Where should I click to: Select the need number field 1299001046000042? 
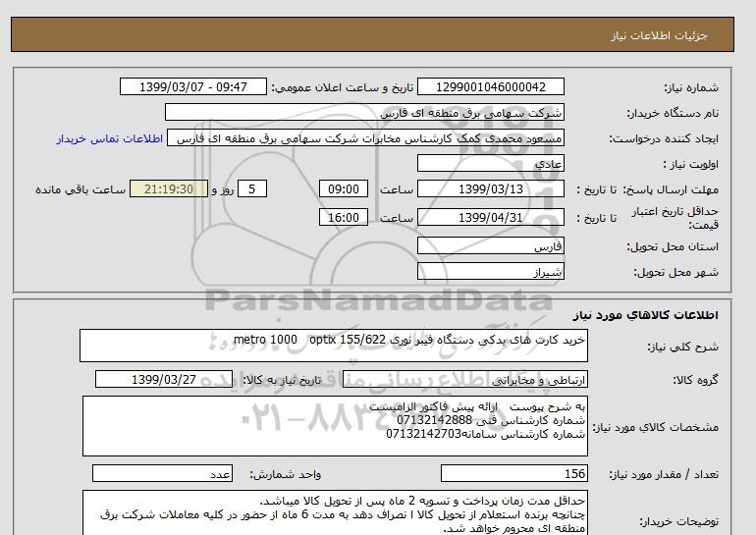(x=490, y=86)
